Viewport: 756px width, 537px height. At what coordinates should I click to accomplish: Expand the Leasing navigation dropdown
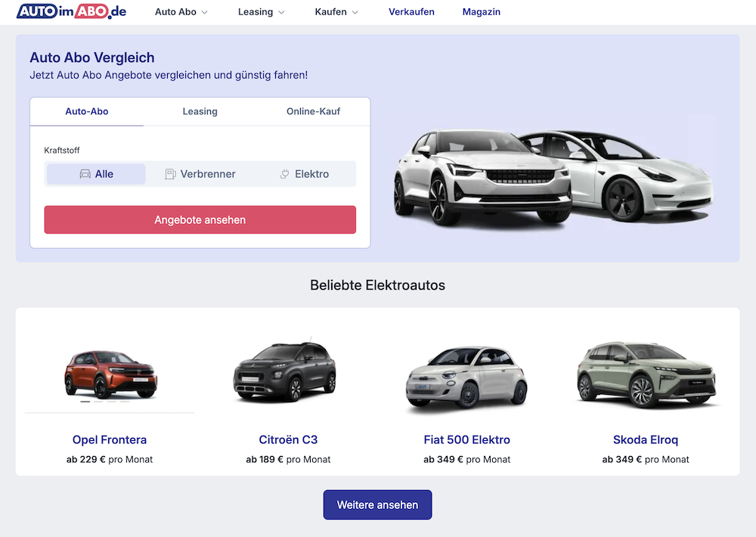click(x=261, y=12)
